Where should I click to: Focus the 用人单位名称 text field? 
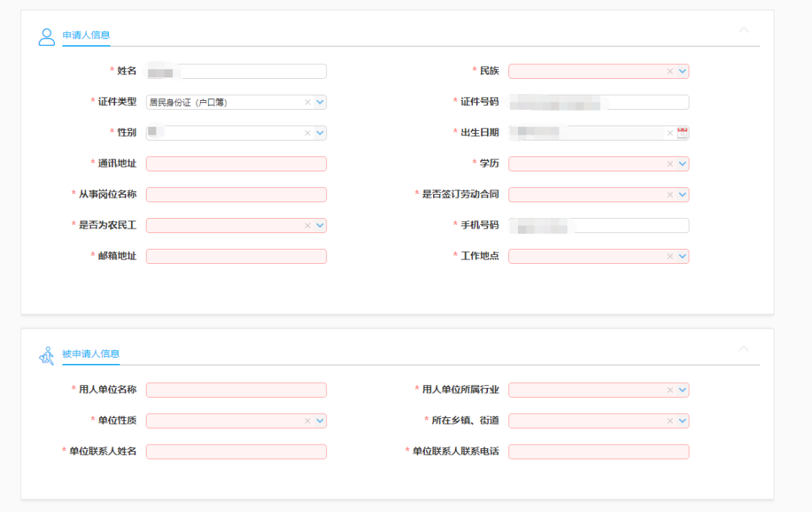[x=236, y=390]
